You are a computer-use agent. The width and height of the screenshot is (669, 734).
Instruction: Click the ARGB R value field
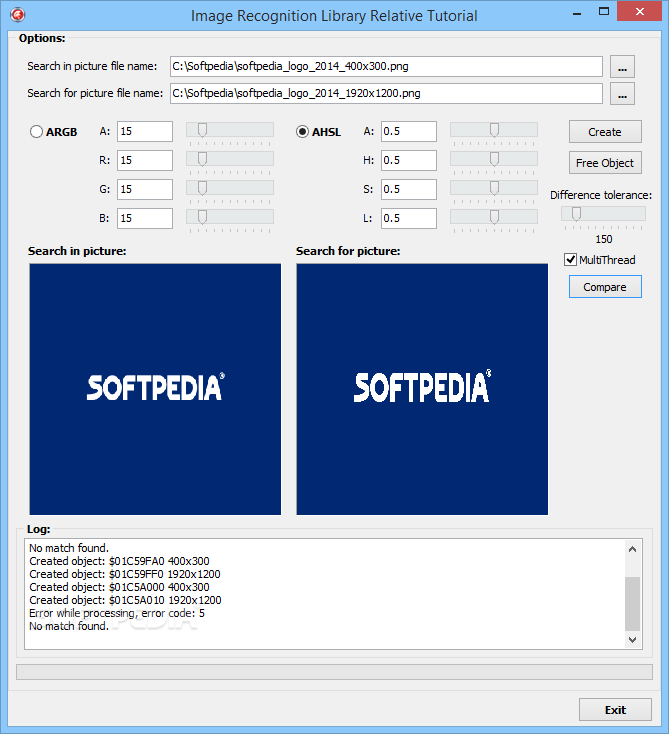145,161
